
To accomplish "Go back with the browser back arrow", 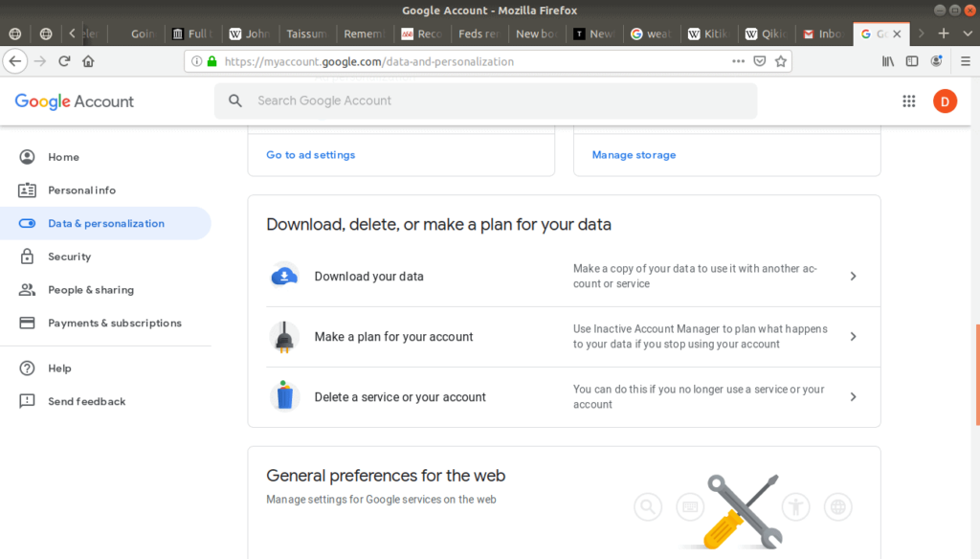I will pyautogui.click(x=15, y=61).
